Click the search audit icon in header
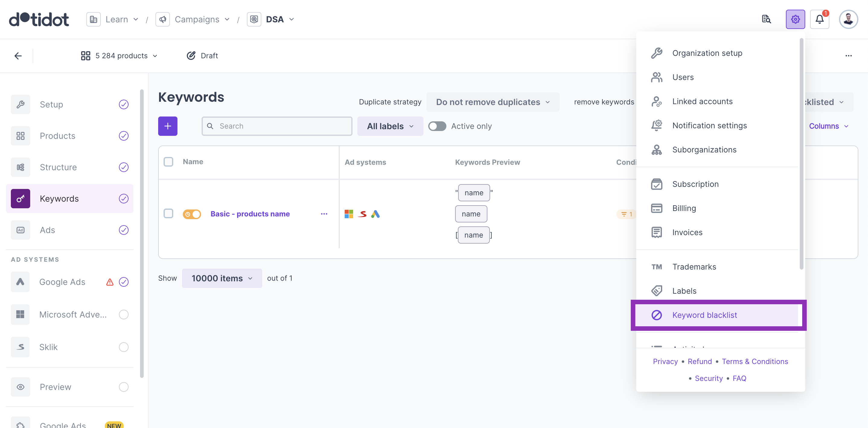Image resolution: width=868 pixels, height=428 pixels. [766, 19]
